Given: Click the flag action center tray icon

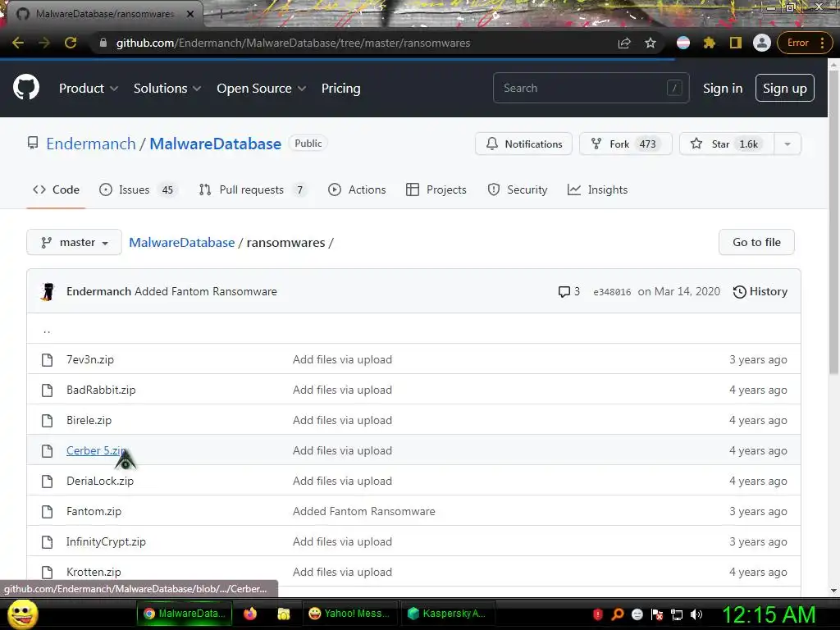Looking at the screenshot, I should click(657, 614).
